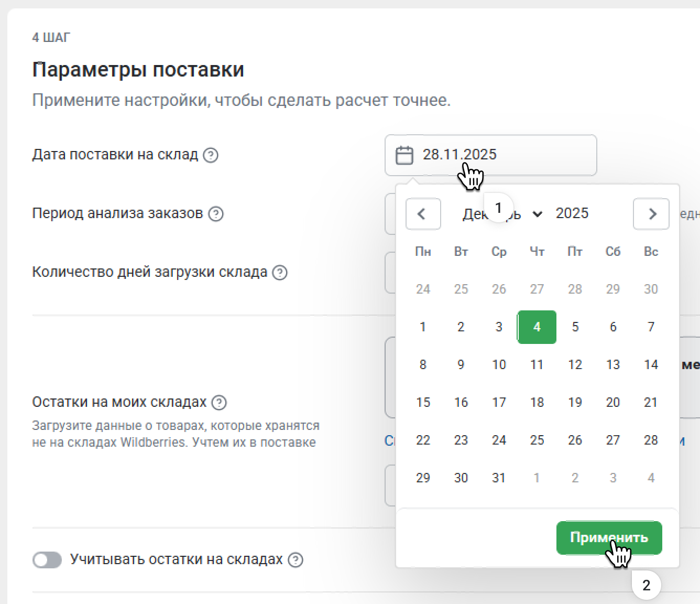Choose December 31 in the calendar
Screen dimensions: 700x604
tap(499, 478)
